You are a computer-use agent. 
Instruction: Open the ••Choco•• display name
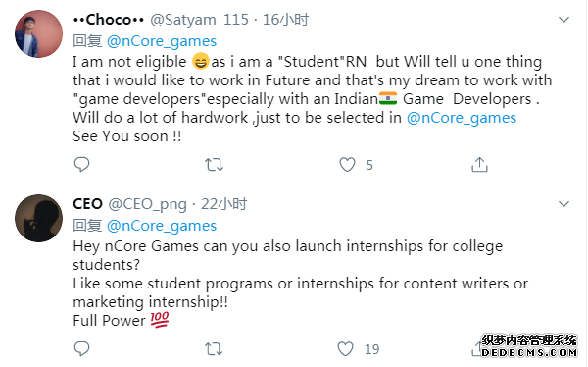pyautogui.click(x=109, y=20)
